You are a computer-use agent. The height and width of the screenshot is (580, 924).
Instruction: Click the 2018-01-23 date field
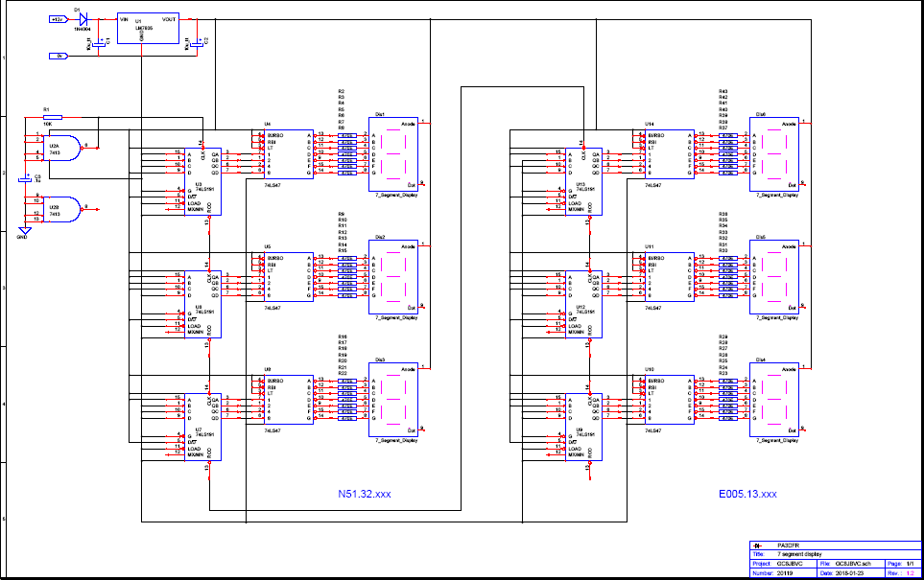854,572
